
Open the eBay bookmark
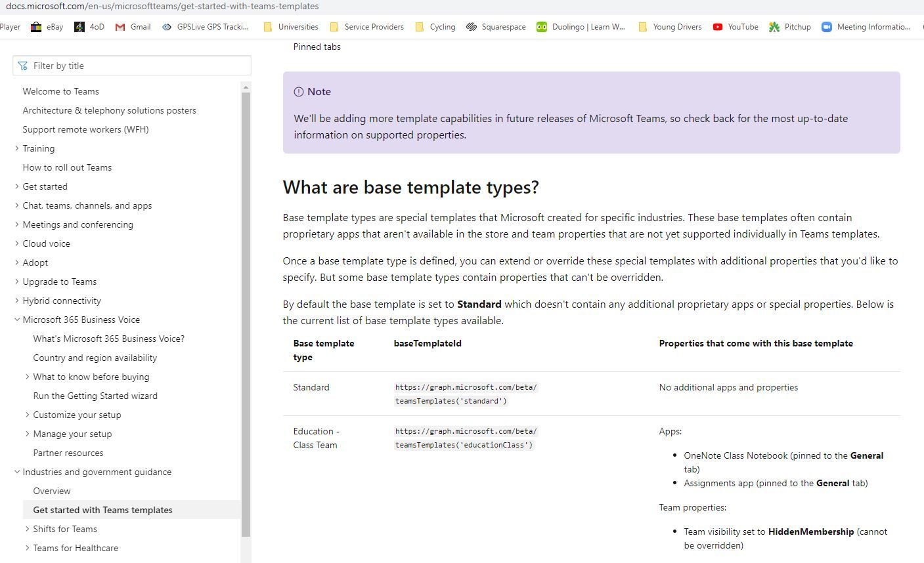click(47, 27)
